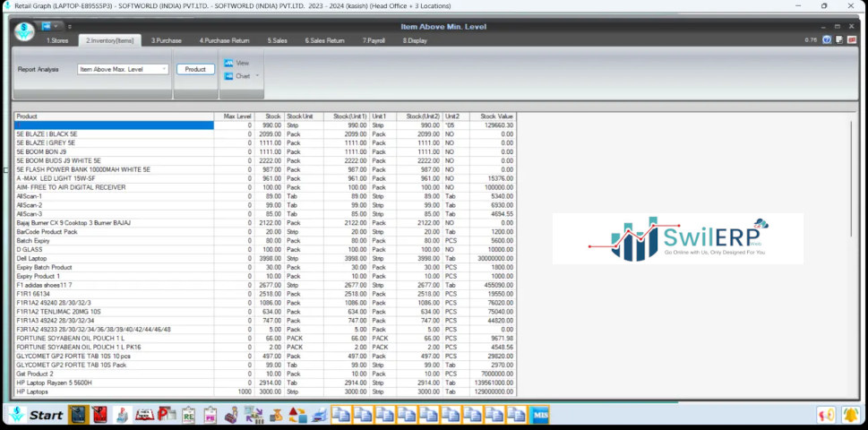Select the 7.Payroll tab

pos(374,40)
